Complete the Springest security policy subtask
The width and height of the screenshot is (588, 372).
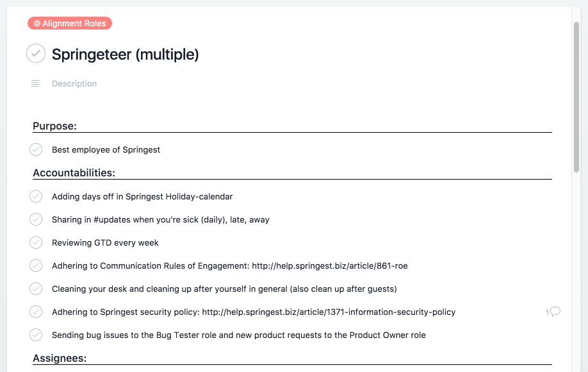(x=36, y=312)
